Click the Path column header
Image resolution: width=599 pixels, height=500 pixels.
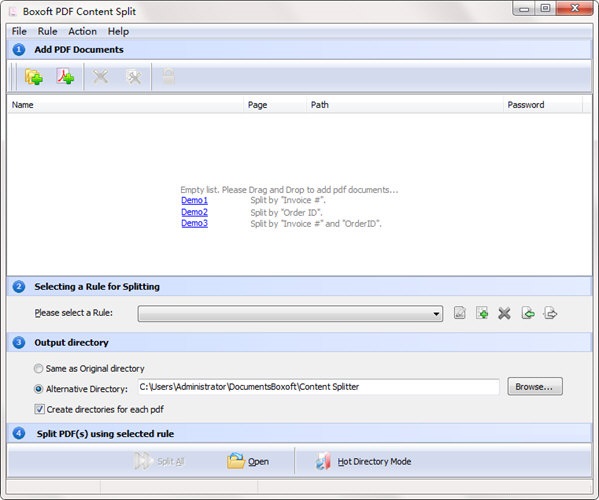[x=404, y=105]
